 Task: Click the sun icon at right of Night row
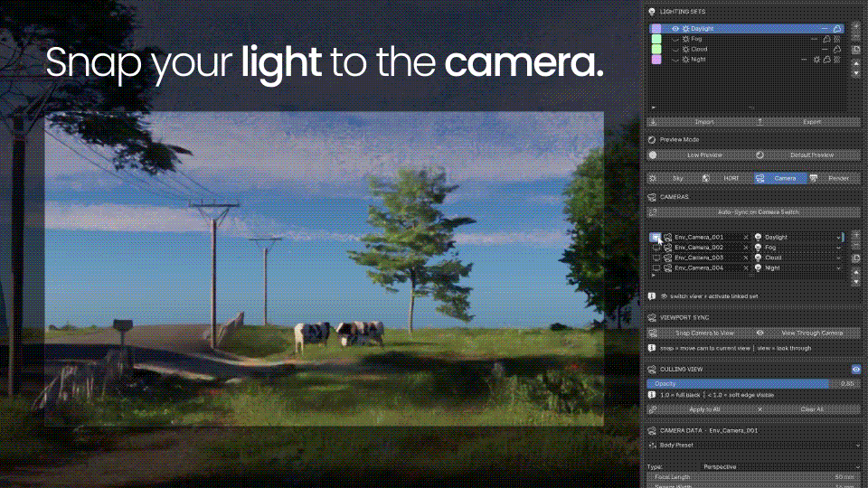pos(816,60)
